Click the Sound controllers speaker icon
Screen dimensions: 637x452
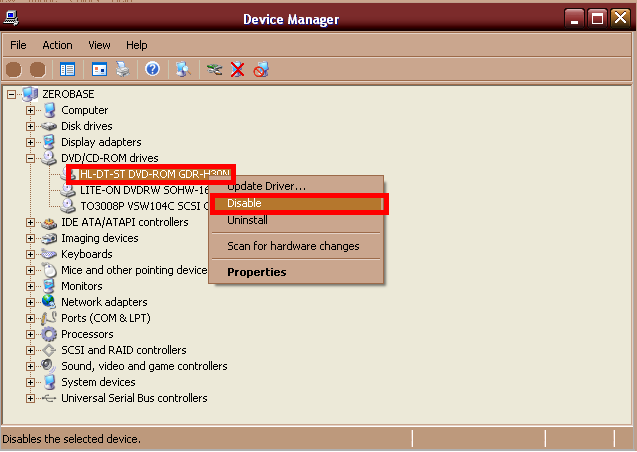tap(48, 365)
